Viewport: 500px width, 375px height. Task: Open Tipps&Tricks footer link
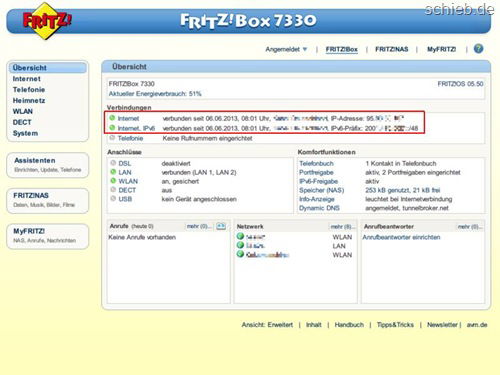tap(395, 325)
